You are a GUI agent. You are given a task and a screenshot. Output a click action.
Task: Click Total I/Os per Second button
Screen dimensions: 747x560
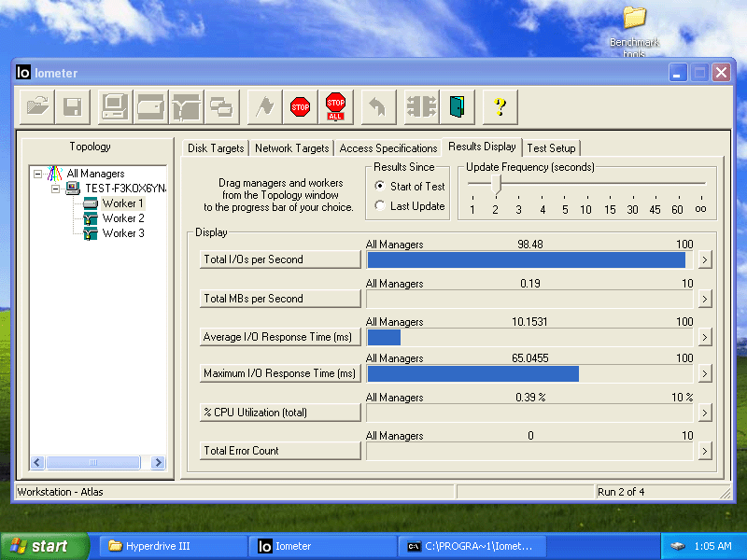coord(280,259)
